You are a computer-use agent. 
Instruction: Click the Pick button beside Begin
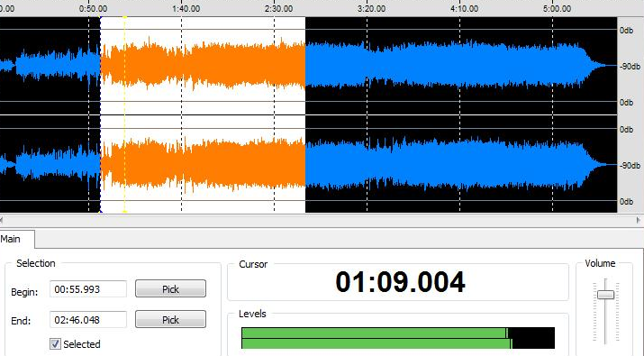[x=170, y=289]
